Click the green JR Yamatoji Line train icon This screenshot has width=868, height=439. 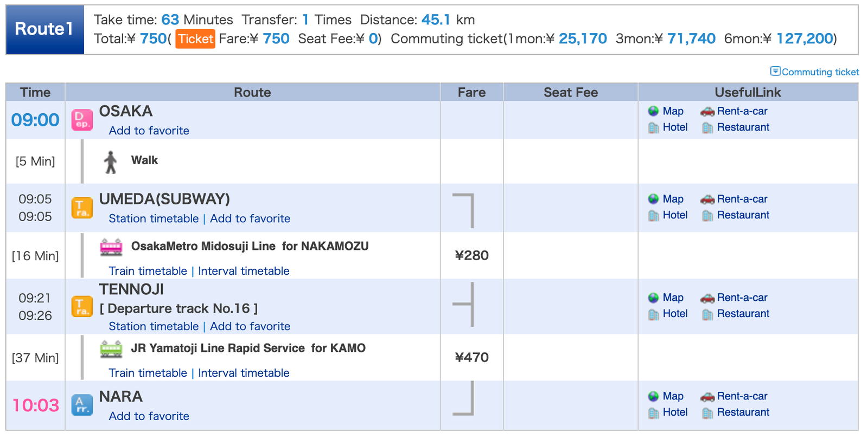pyautogui.click(x=111, y=349)
